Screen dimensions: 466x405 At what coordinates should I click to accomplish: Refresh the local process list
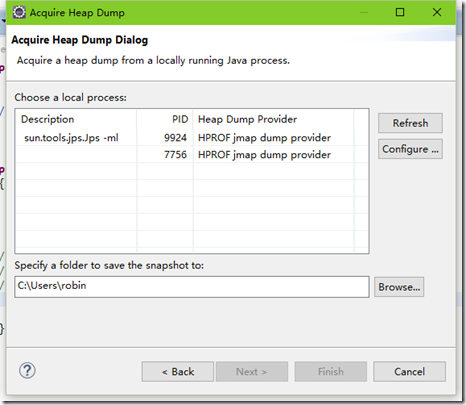(x=410, y=123)
